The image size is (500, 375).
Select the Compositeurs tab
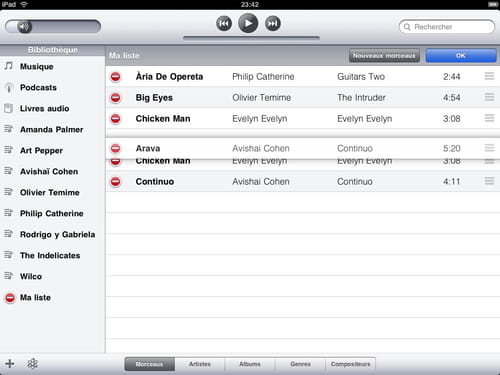click(350, 364)
